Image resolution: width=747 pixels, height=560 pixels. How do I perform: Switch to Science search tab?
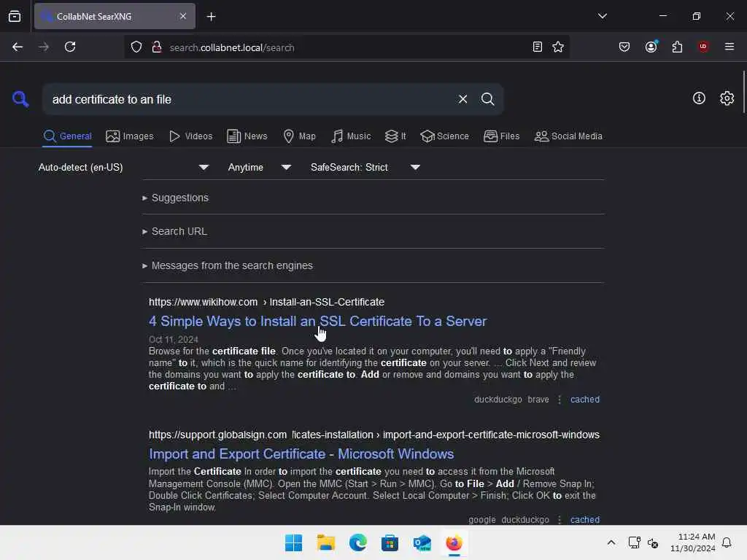(x=444, y=136)
